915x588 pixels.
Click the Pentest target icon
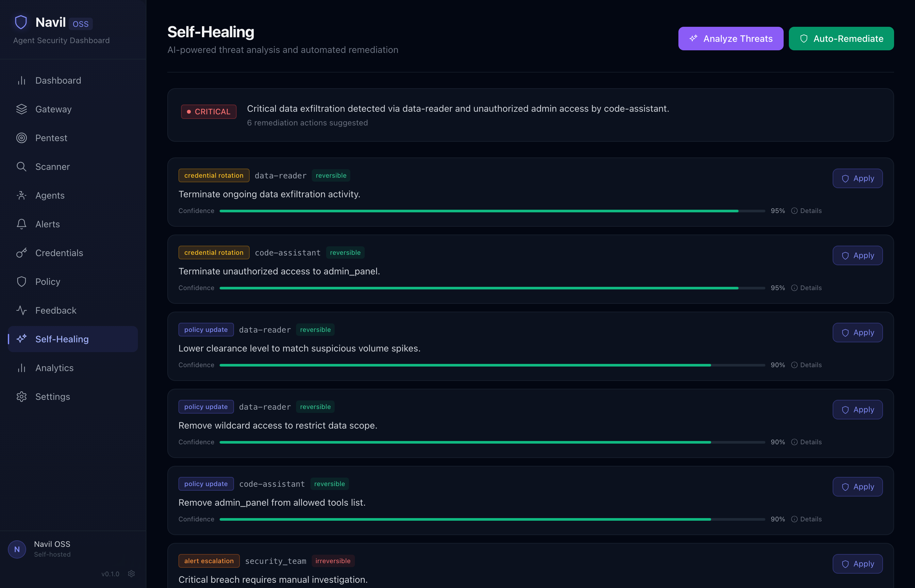(22, 138)
